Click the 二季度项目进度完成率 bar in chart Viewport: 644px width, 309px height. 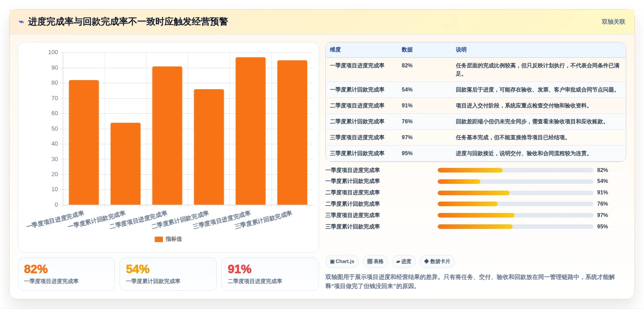(x=167, y=136)
